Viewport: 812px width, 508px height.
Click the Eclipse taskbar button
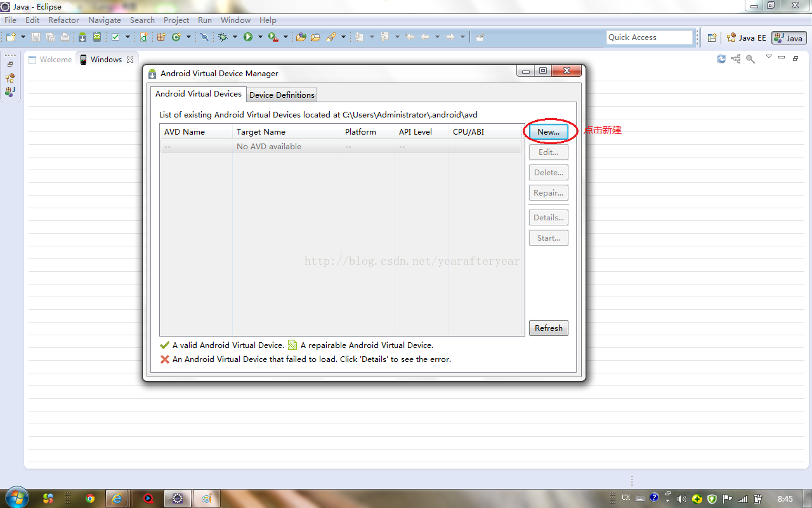pyautogui.click(x=177, y=498)
